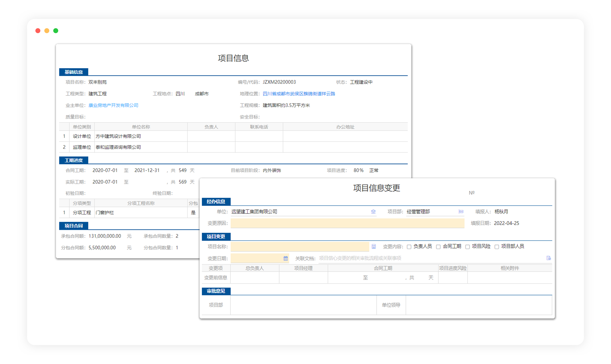Click the 远望建工集团有限公司 unit value
This screenshot has width=611, height=364.
(x=254, y=211)
